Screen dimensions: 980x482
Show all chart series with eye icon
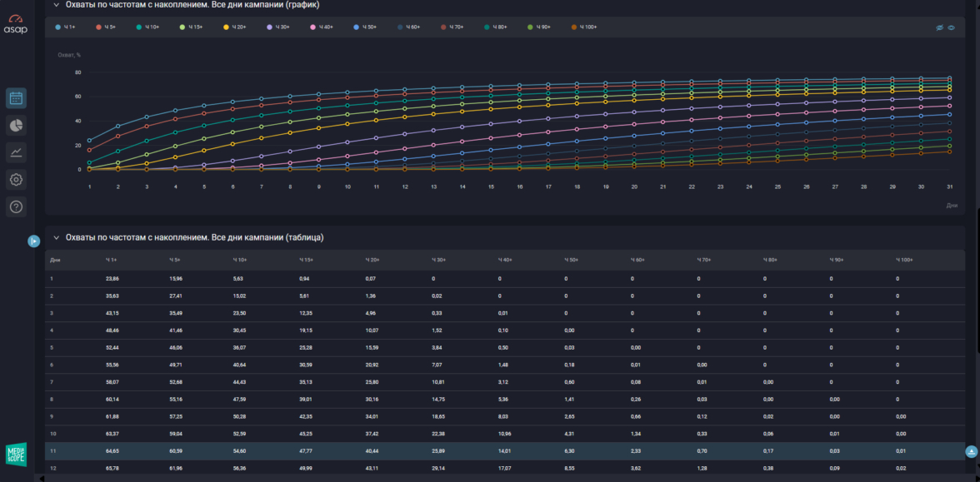952,27
